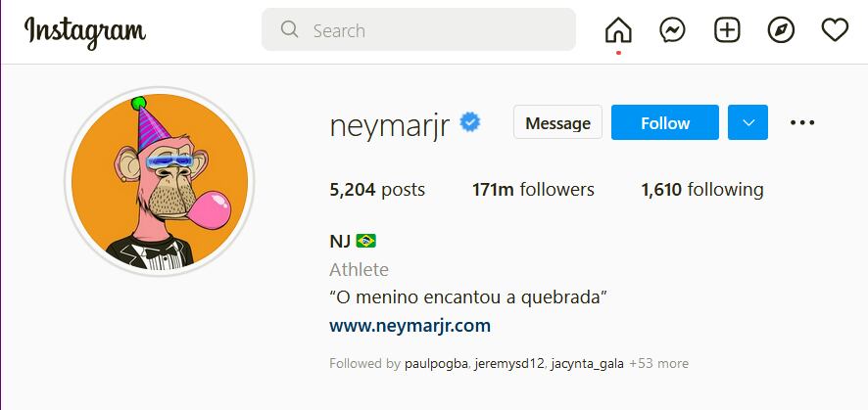868x410 pixels.
Task: Open jeremysd12's profile link
Action: [x=509, y=364]
